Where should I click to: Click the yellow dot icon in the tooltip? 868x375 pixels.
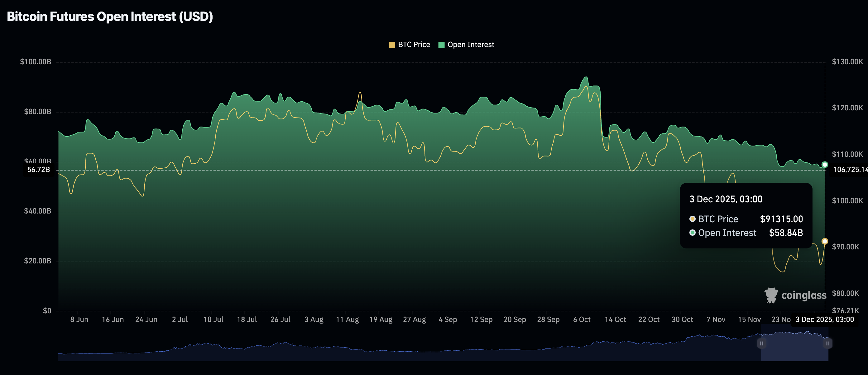pos(693,219)
